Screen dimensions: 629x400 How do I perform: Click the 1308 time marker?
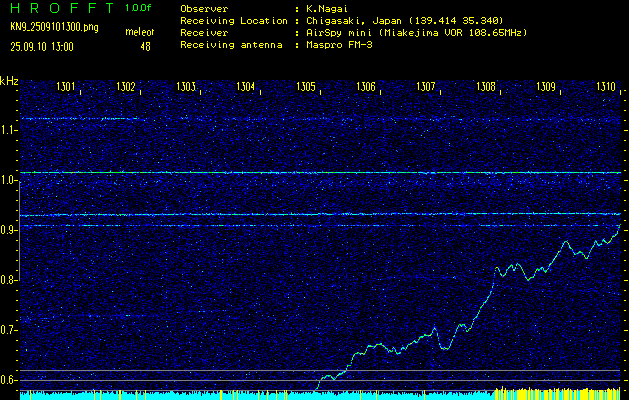click(486, 86)
